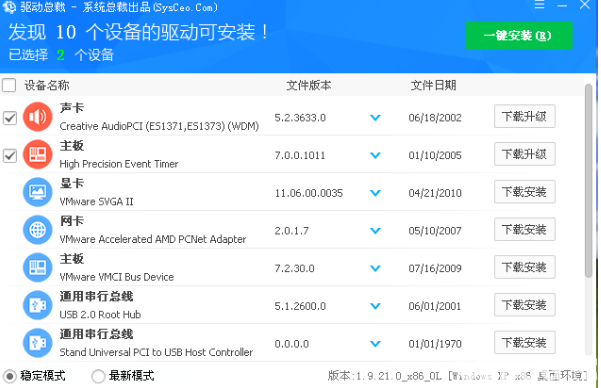The image size is (601, 388).
Task: Click the device list vertical scrollbar thumb
Action: (x=589, y=180)
